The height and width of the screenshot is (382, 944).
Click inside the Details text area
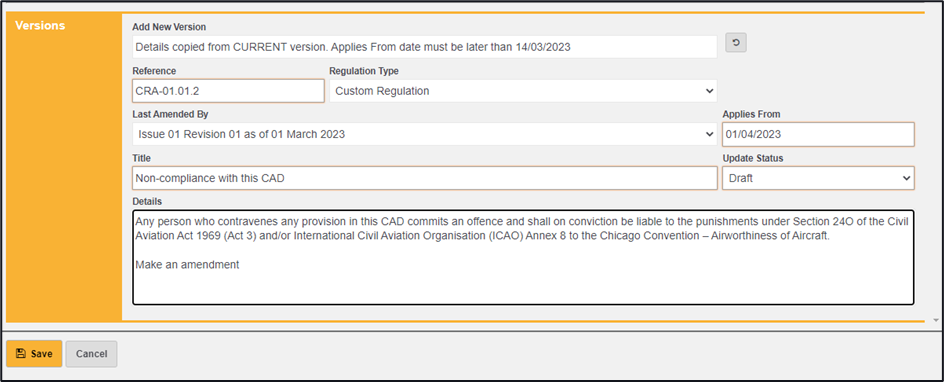[x=523, y=257]
